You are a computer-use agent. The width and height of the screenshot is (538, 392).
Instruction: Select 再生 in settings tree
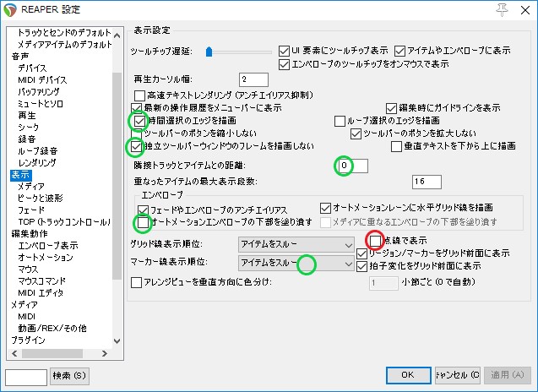(27, 116)
